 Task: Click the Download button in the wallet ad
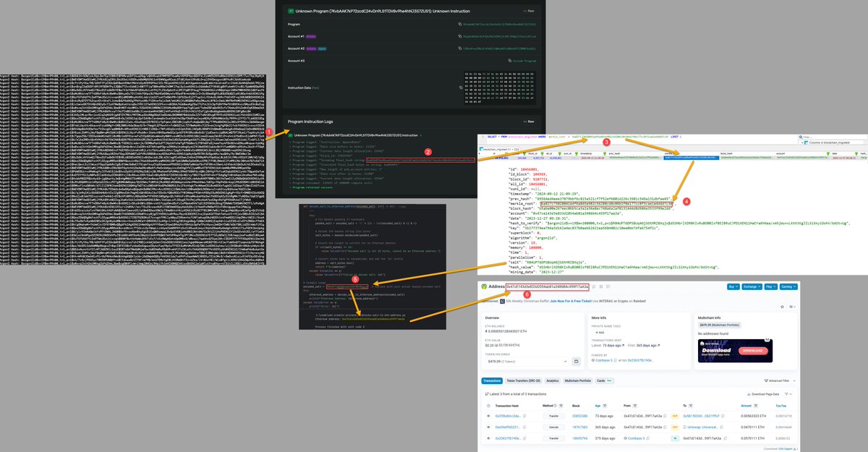(x=753, y=350)
